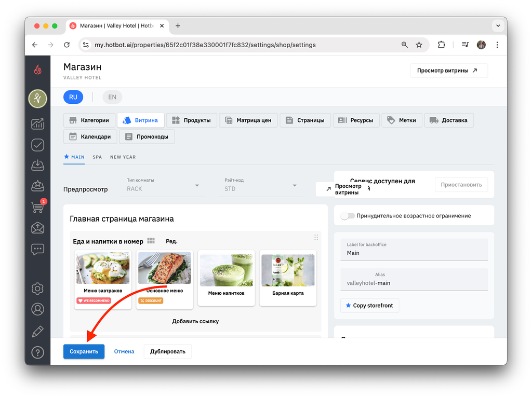The height and width of the screenshot is (398, 532).
Task: Click the pencil edit sidebar icon
Action: tap(37, 331)
